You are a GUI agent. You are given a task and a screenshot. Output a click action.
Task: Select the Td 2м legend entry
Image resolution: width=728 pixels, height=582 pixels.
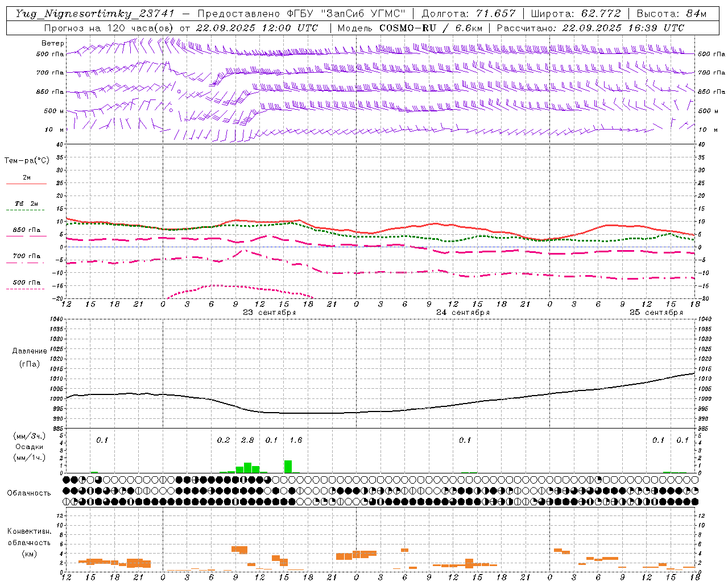click(x=27, y=203)
